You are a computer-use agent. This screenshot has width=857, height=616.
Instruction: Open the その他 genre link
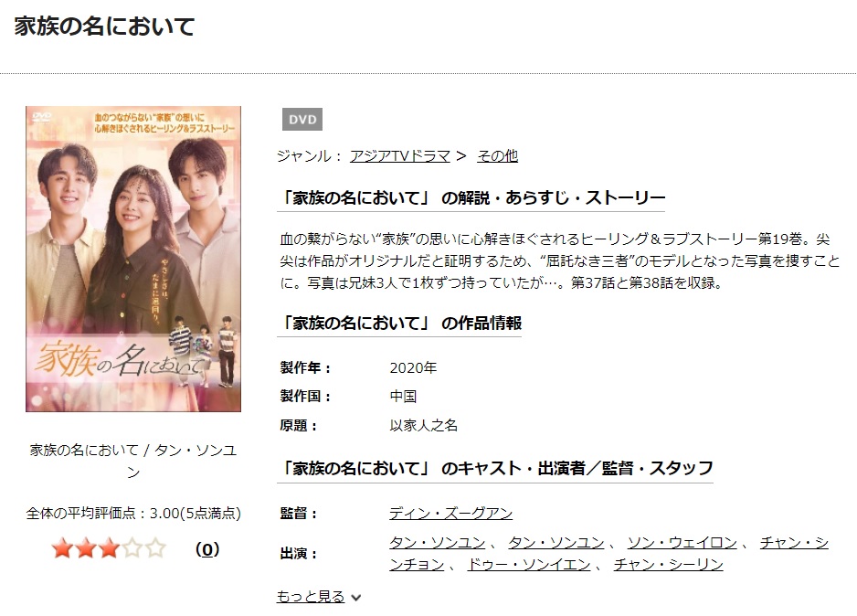pyautogui.click(x=497, y=156)
